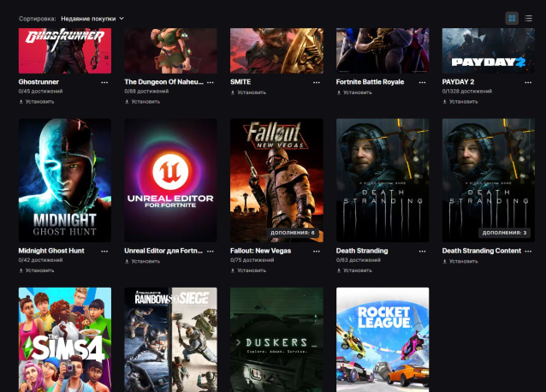The width and height of the screenshot is (546, 392).
Task: Click Ghostrunner achievements count 0/45
Action: click(x=41, y=92)
